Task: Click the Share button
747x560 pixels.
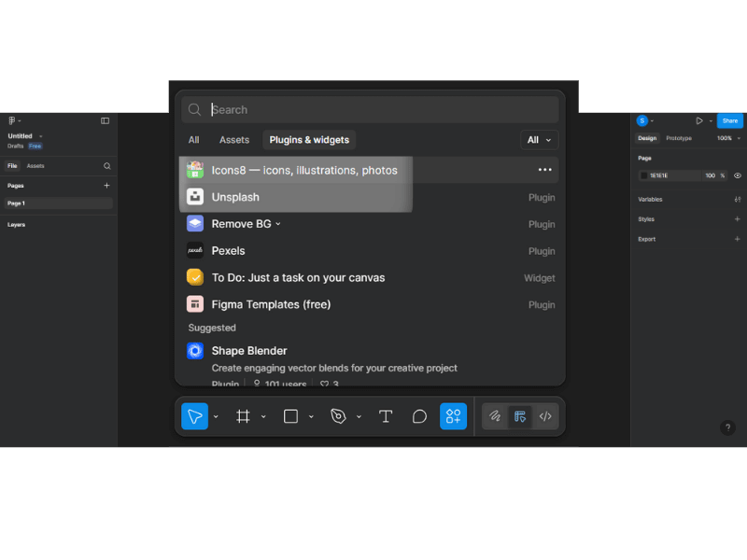Action: click(x=729, y=121)
